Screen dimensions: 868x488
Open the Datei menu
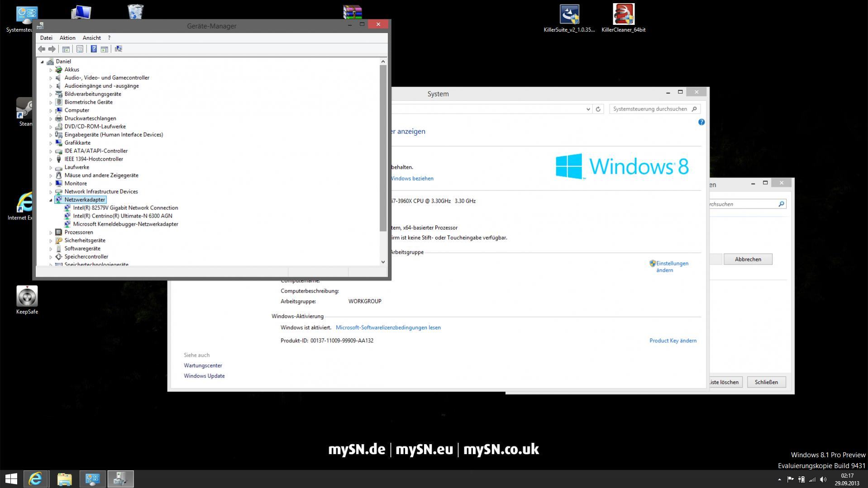click(46, 38)
